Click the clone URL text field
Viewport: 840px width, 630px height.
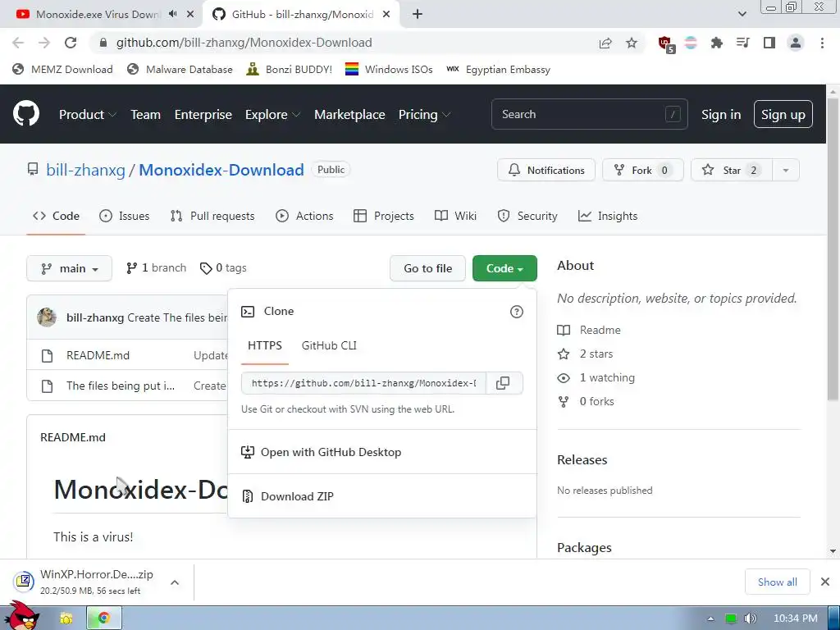pos(363,383)
